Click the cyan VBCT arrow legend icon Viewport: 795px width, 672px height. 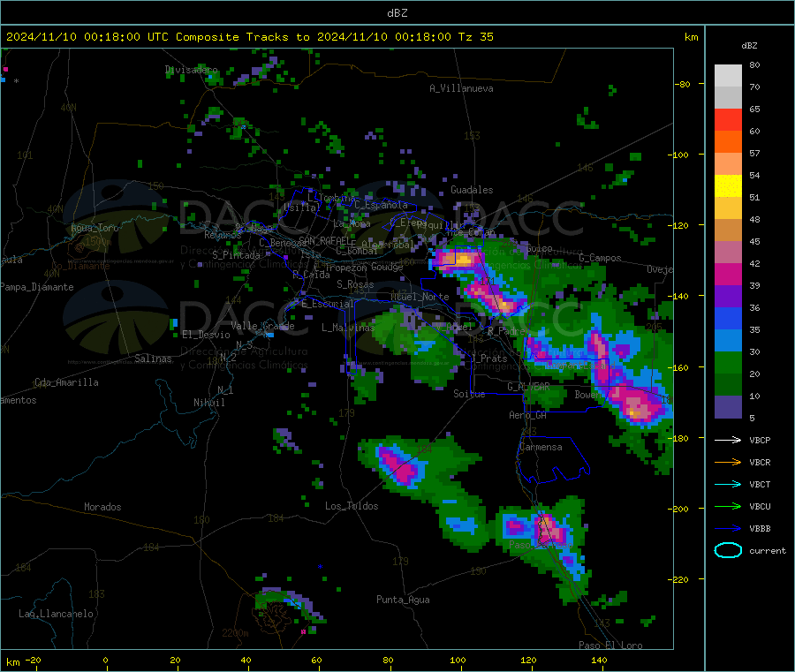(x=728, y=484)
